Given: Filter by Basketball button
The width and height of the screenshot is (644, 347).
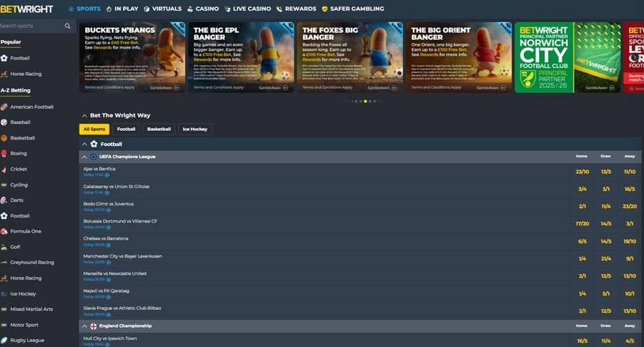Looking at the screenshot, I should point(159,129).
